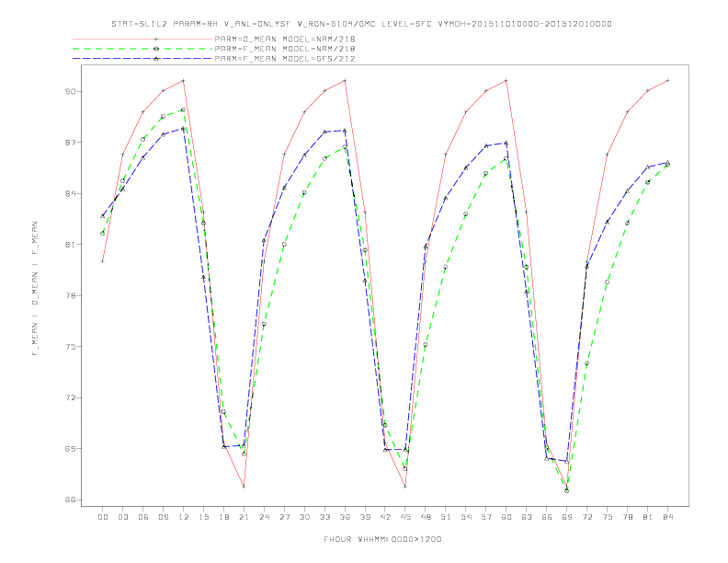Click x-axis forecast hour label 30
The height and width of the screenshot is (563, 728).
click(x=304, y=517)
